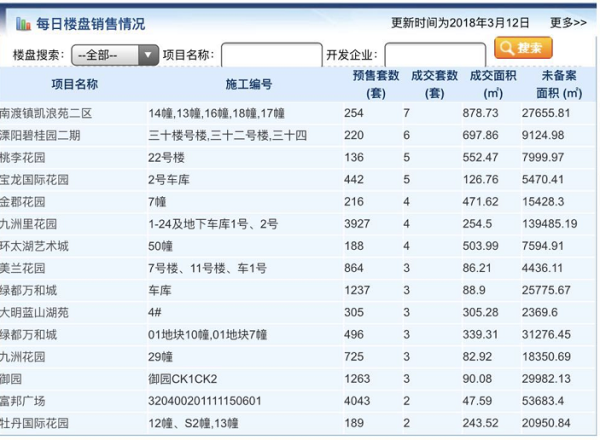
Task: Click construction number 29幢
Action: point(161,357)
